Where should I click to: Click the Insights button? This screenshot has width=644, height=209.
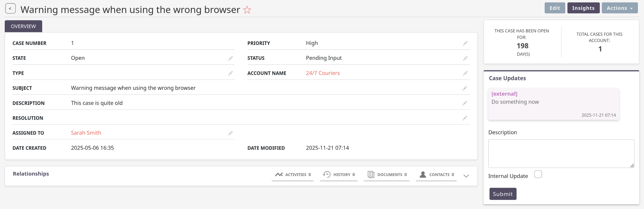tap(583, 8)
